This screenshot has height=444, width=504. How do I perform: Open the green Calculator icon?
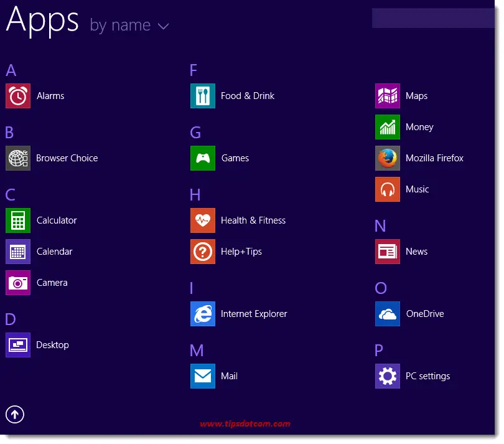[18, 220]
